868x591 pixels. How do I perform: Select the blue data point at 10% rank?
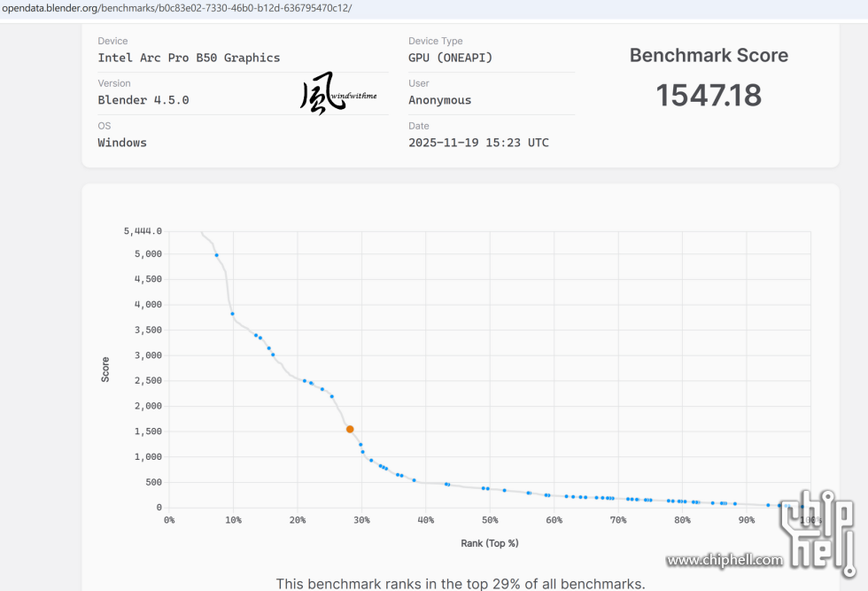tap(232, 314)
